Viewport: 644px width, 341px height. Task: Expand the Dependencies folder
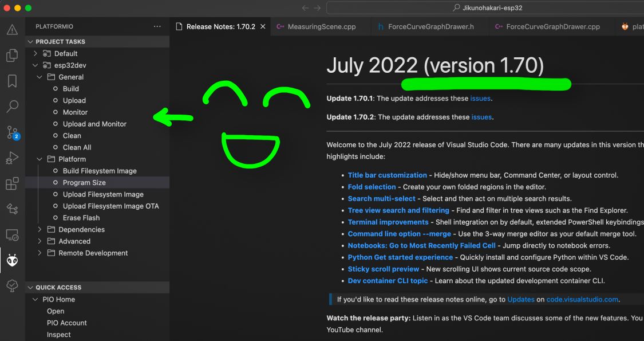39,229
